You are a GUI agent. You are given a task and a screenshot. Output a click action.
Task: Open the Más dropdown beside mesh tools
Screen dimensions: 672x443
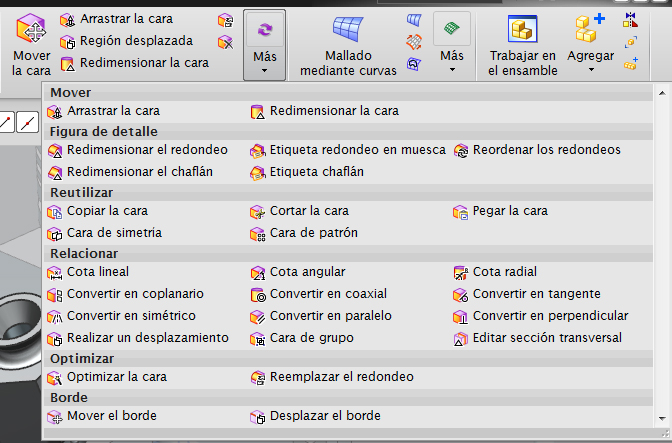pos(452,62)
